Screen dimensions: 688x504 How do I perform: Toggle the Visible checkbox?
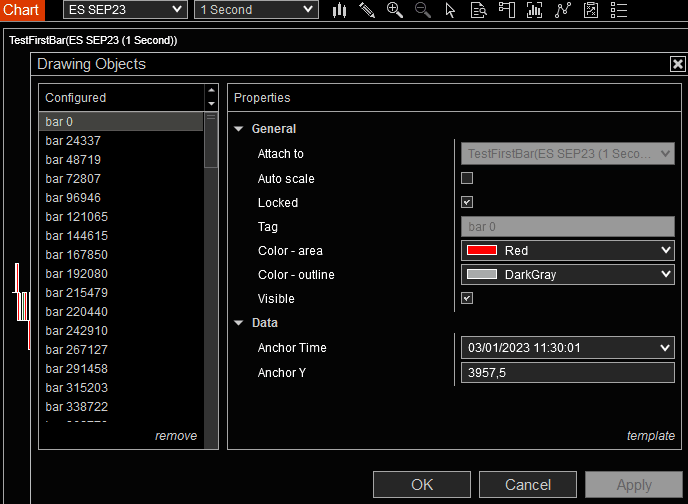coord(467,298)
